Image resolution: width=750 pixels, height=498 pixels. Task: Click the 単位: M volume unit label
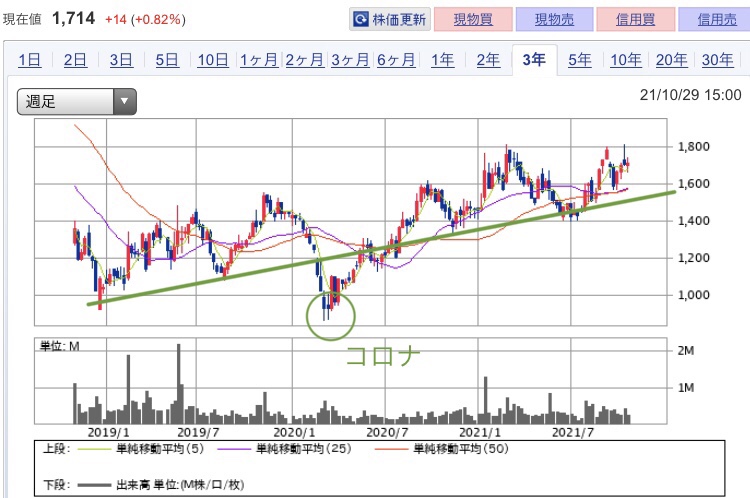[59, 346]
